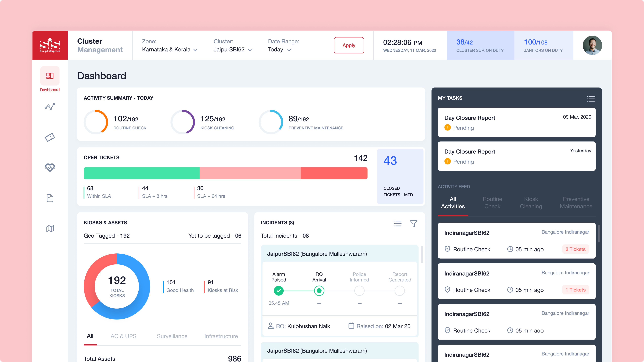Open the analytics graph sidebar icon

coord(50,107)
